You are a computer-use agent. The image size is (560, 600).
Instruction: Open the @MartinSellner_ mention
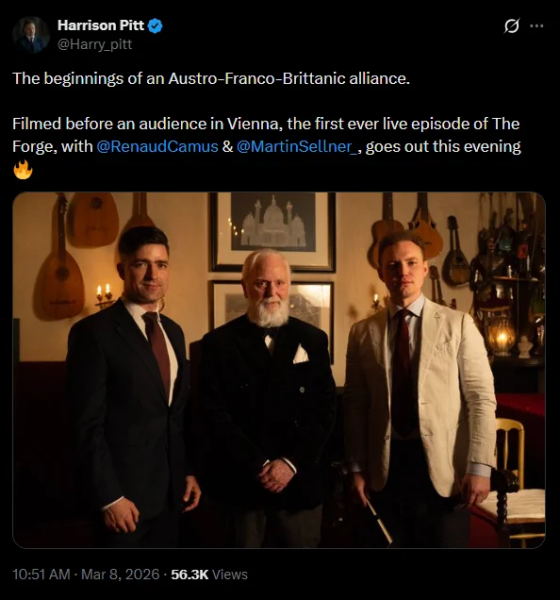coord(297,147)
